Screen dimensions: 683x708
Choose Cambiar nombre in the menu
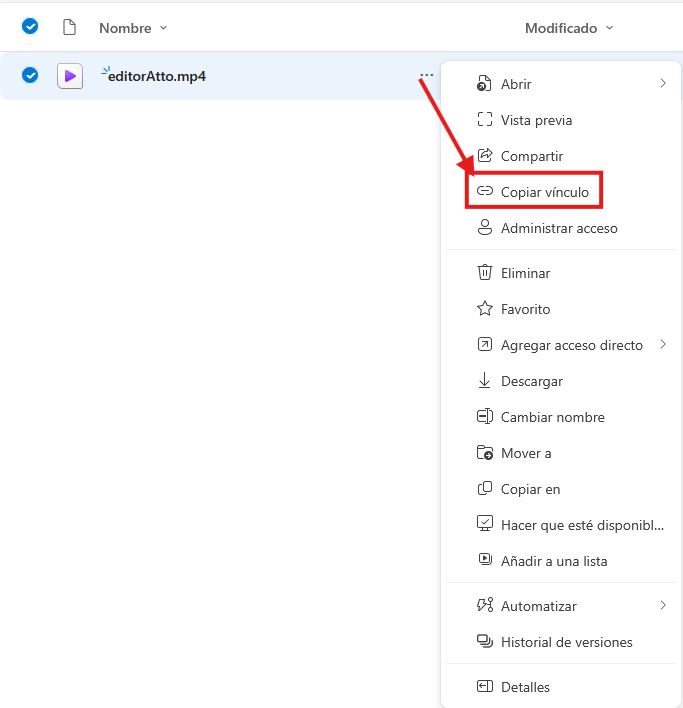click(x=552, y=417)
